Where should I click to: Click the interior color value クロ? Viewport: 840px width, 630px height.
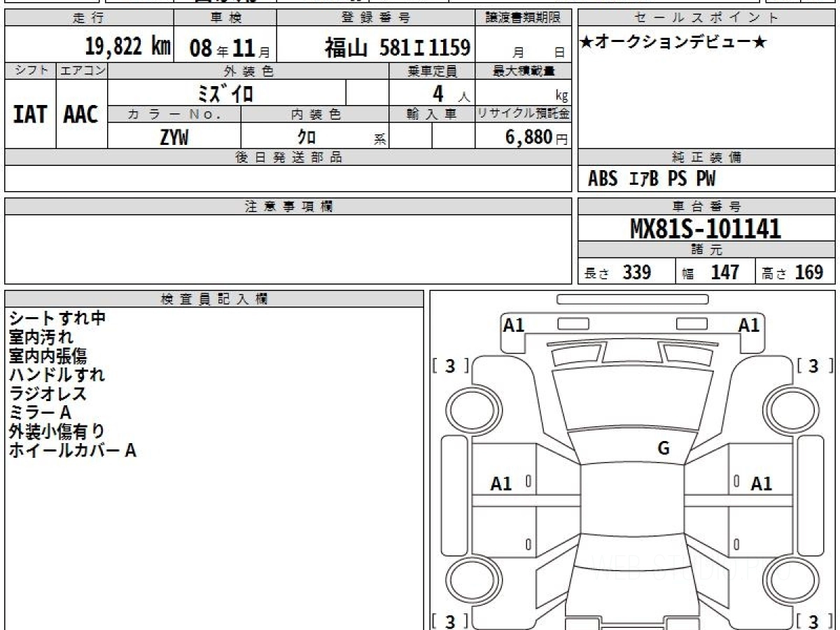click(x=307, y=137)
